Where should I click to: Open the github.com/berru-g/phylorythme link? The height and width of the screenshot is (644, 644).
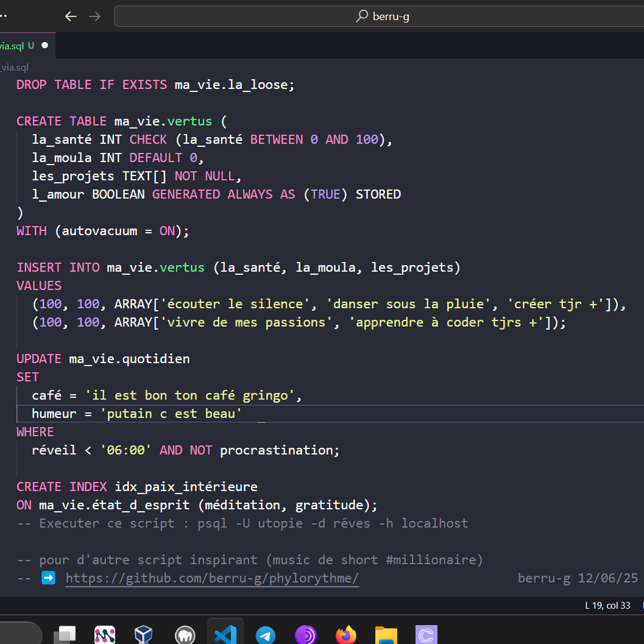(x=213, y=578)
